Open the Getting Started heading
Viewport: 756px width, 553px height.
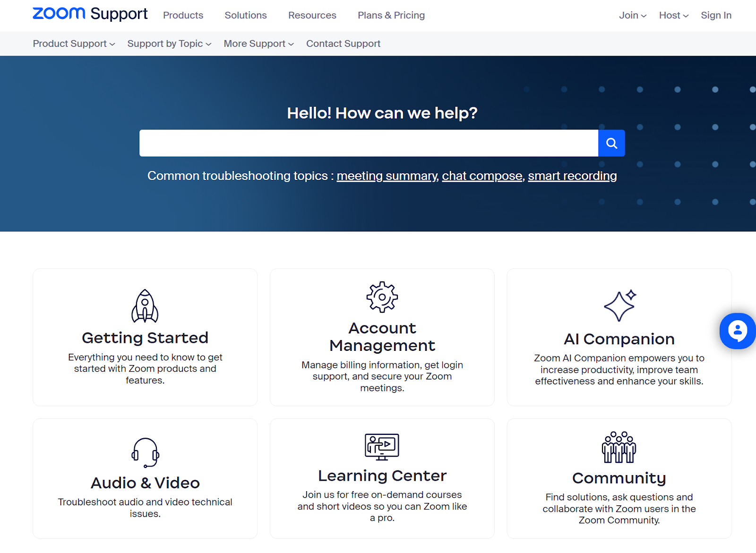145,338
